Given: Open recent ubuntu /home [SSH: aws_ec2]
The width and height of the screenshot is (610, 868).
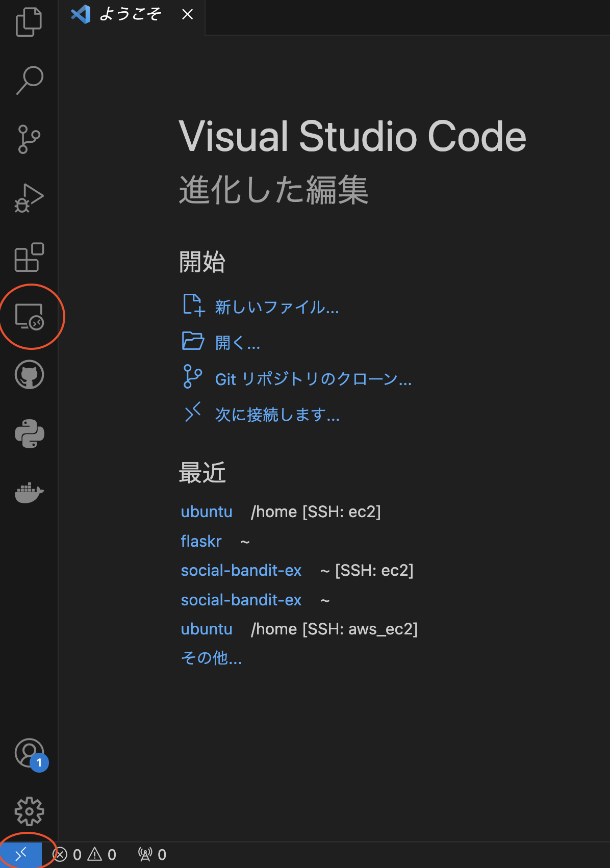Looking at the screenshot, I should pyautogui.click(x=207, y=629).
